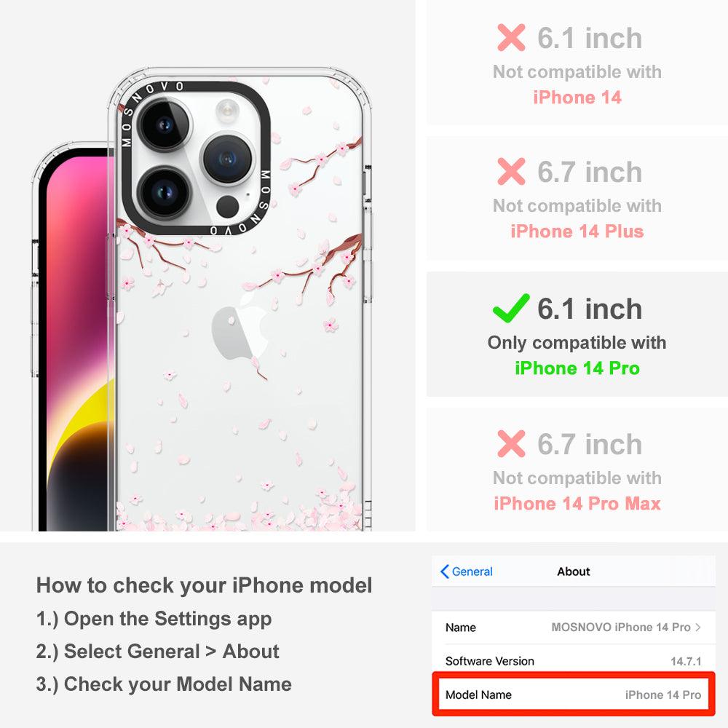Click the About title in header
The height and width of the screenshot is (728, 728).
tap(574, 571)
